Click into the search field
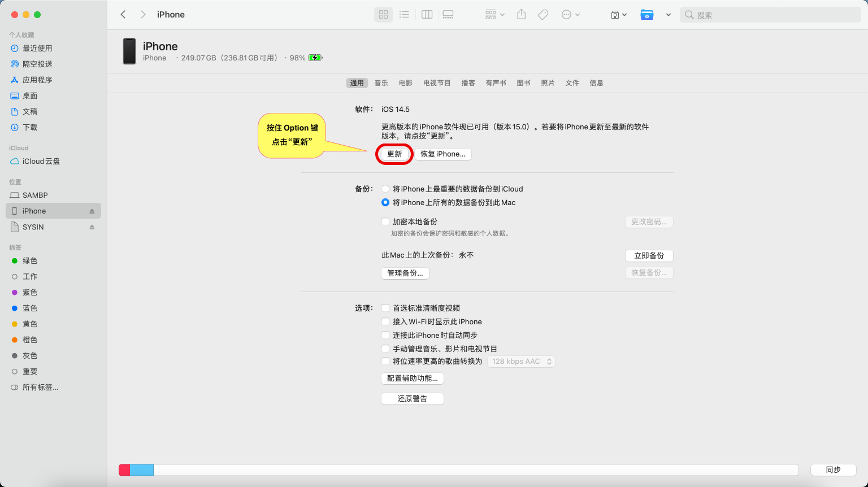 770,15
